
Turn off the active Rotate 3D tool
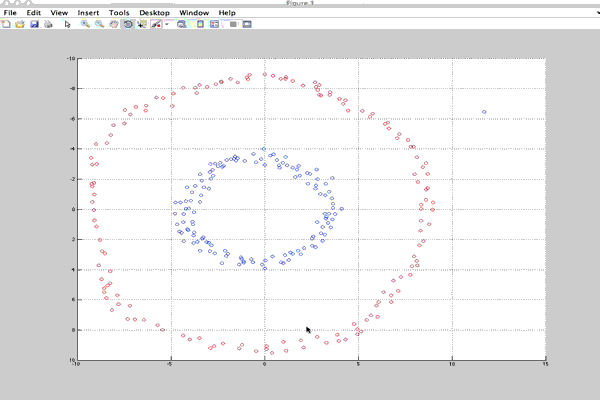coord(127,23)
